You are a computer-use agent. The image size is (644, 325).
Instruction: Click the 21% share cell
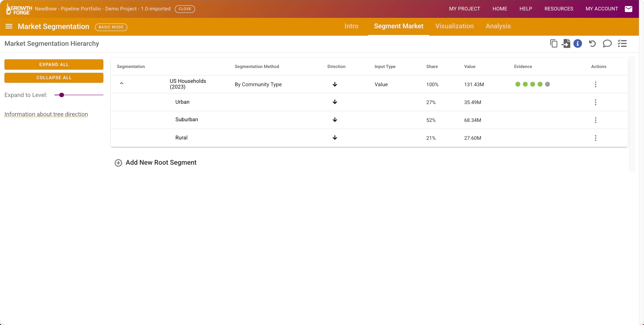tap(431, 138)
